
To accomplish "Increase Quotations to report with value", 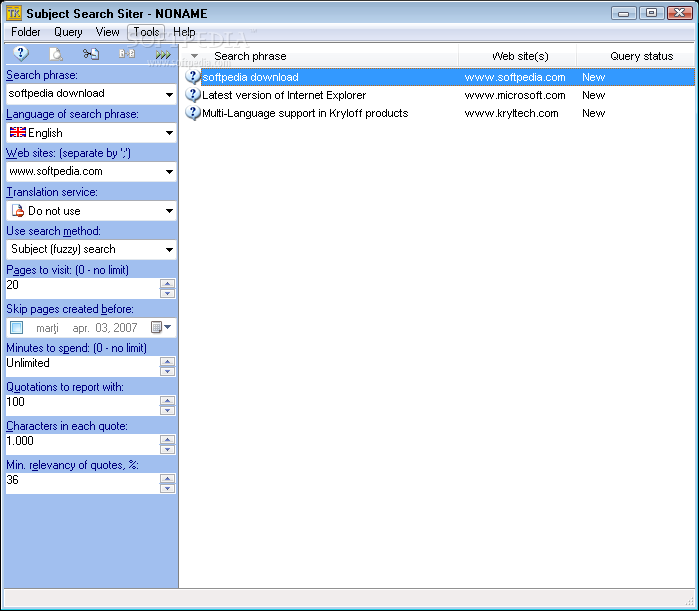I will [167, 400].
